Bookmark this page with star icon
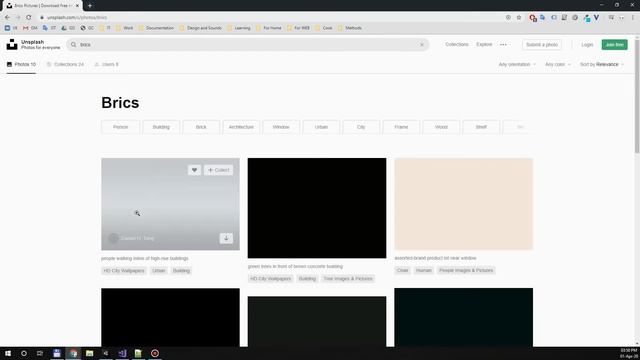Screen dimensions: 640x360 pos(519,17)
